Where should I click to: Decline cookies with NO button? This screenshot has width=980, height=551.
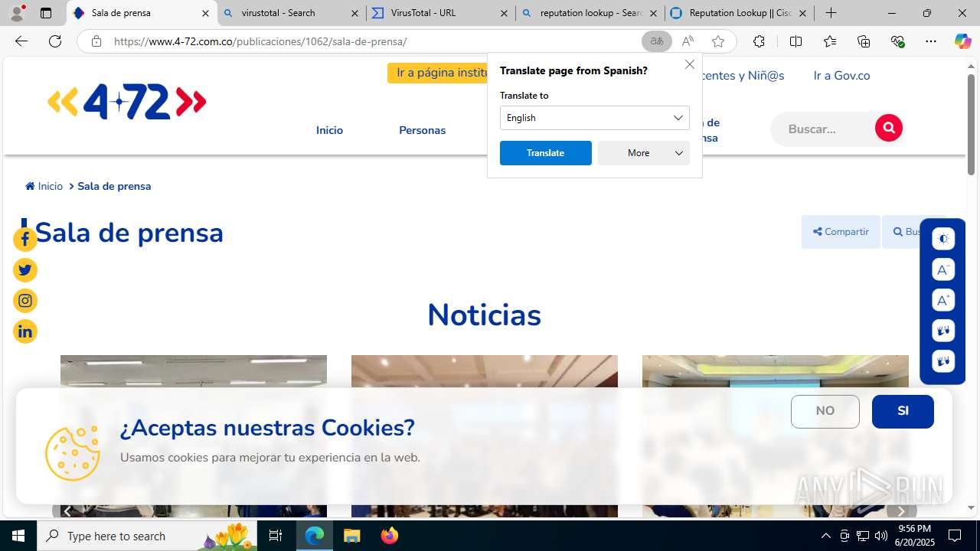click(825, 412)
